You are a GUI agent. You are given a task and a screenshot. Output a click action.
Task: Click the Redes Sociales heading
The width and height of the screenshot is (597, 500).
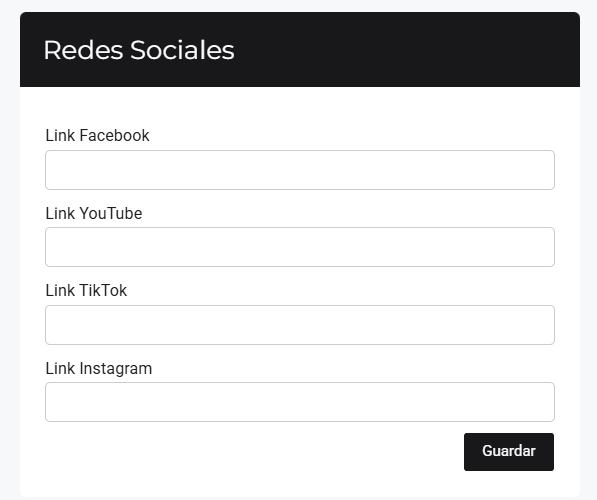pyautogui.click(x=139, y=50)
